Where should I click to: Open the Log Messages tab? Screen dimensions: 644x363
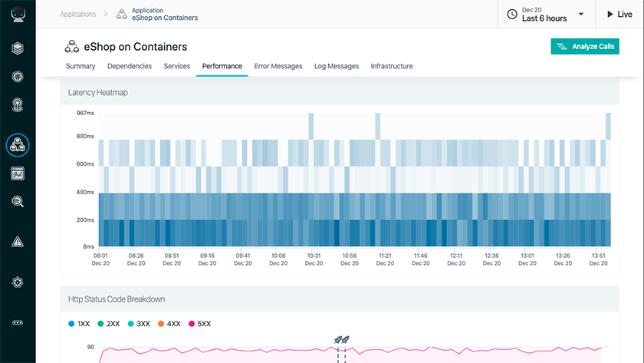click(337, 66)
